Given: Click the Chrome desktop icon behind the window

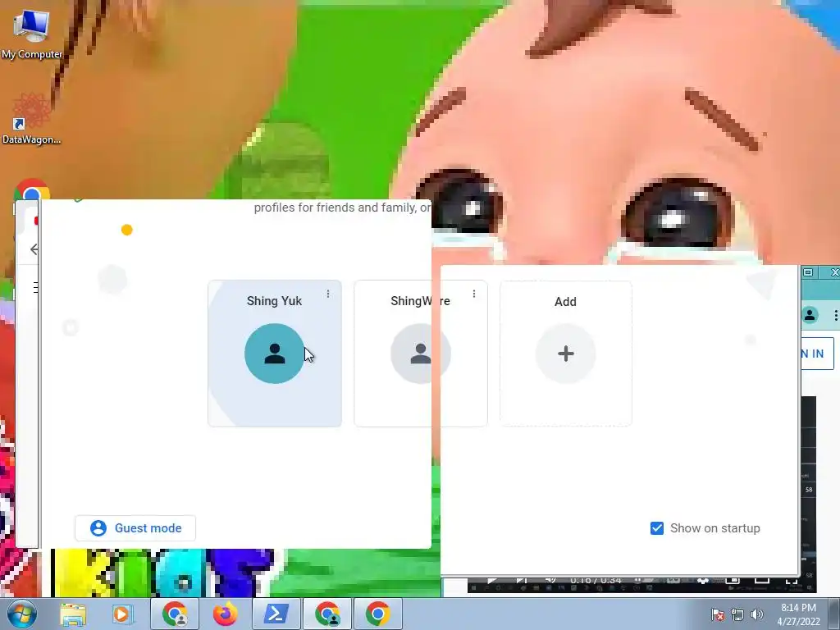Looking at the screenshot, I should 32,190.
